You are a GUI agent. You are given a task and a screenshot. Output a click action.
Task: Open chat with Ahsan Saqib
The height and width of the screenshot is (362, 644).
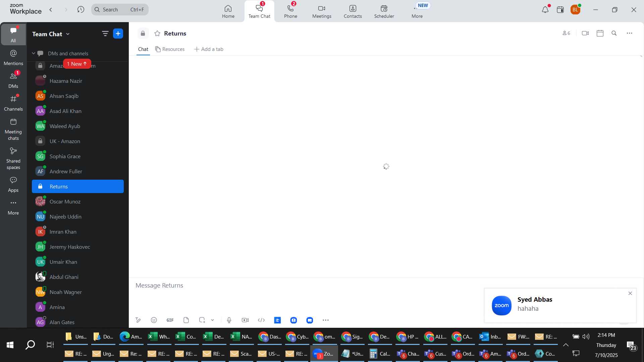tap(78, 96)
